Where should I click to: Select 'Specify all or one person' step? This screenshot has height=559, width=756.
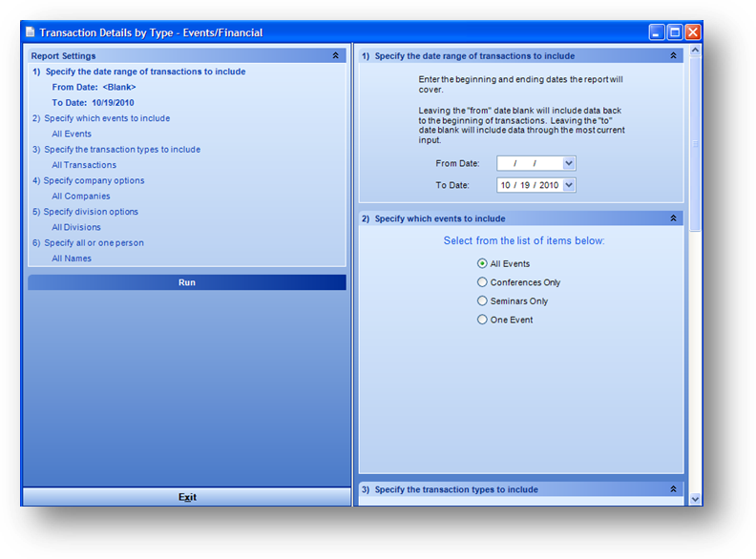pos(94,242)
